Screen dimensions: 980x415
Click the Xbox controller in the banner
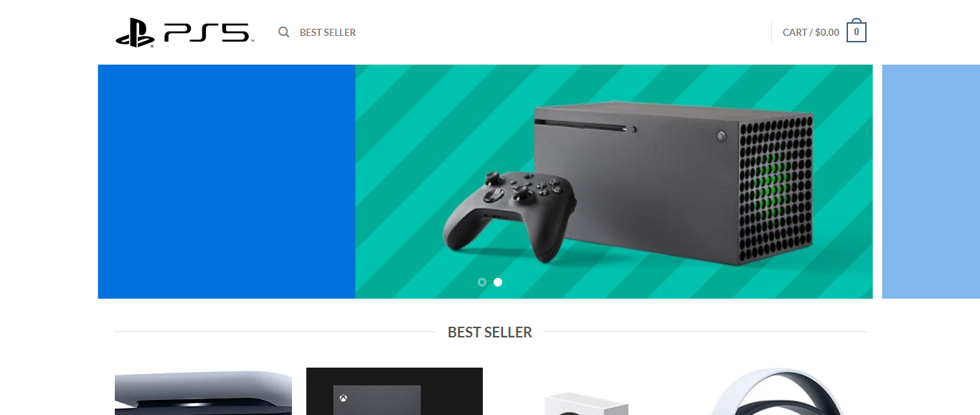pyautogui.click(x=511, y=214)
